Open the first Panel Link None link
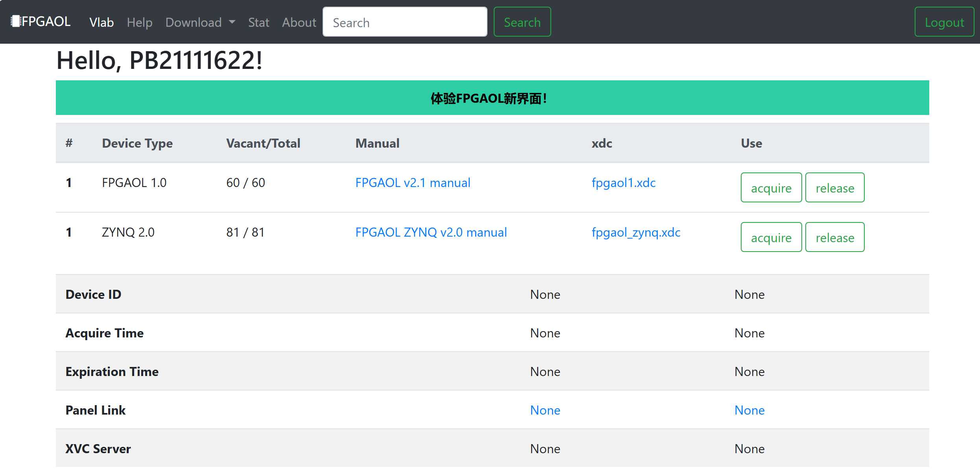 click(545, 410)
